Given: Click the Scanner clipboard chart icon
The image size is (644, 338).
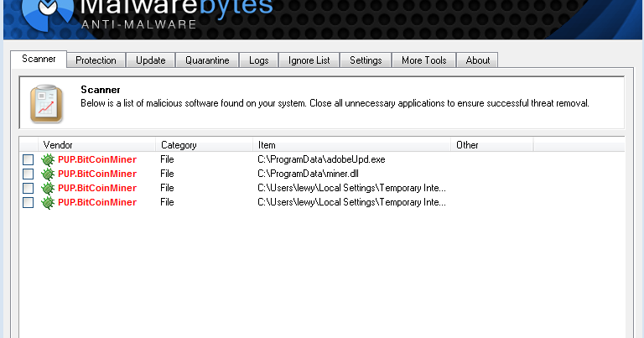Looking at the screenshot, I should tap(46, 104).
